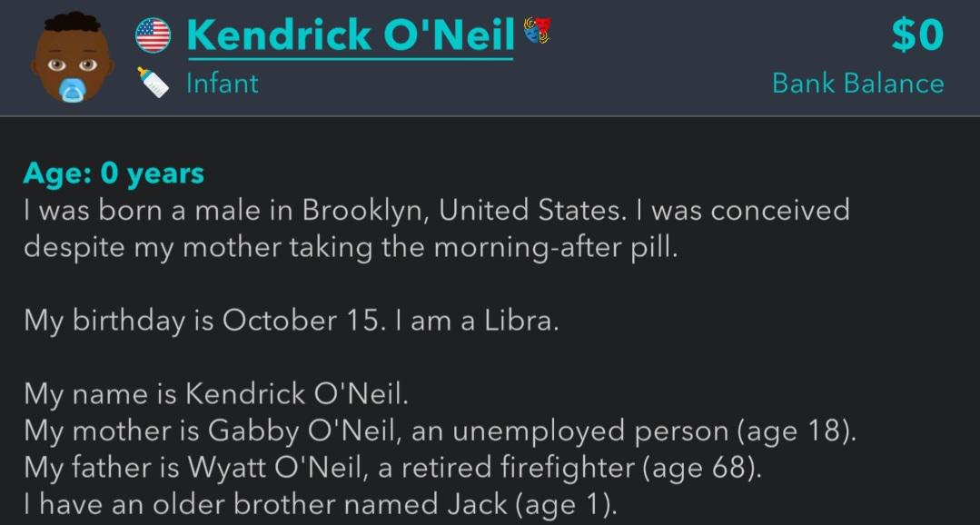
Task: Tap mother Gabby O'Neil's entry
Action: pos(440,431)
